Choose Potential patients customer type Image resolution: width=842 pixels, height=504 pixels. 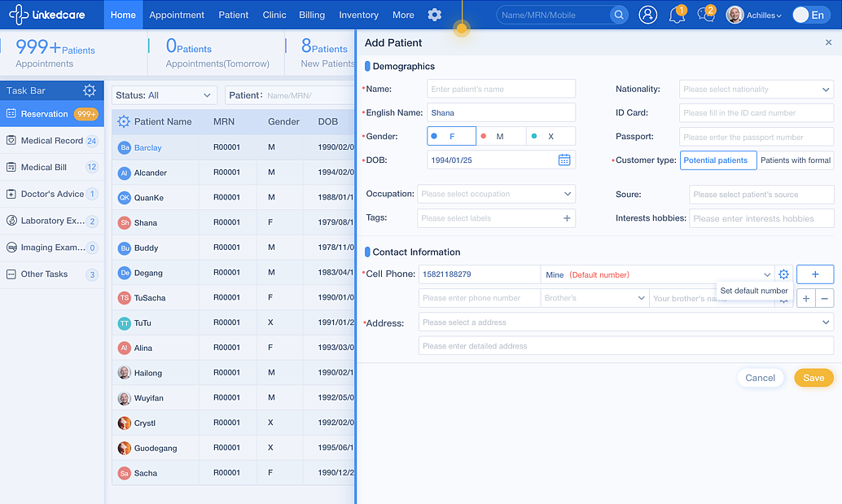click(718, 160)
